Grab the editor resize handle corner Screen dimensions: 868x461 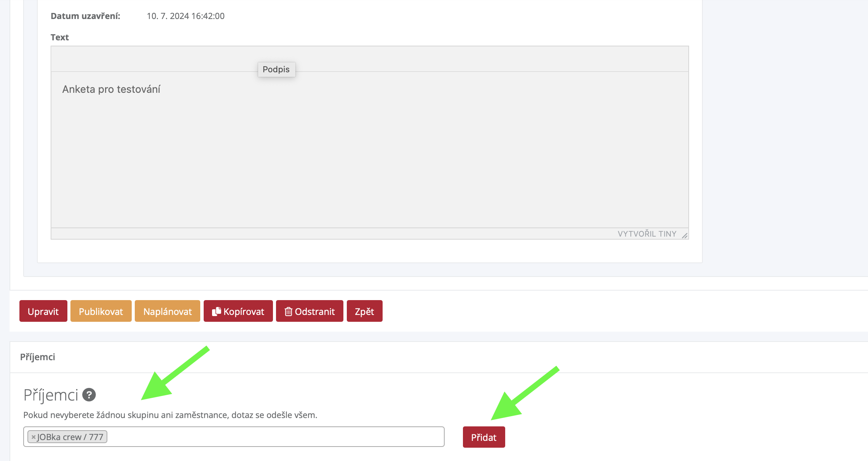tap(685, 235)
